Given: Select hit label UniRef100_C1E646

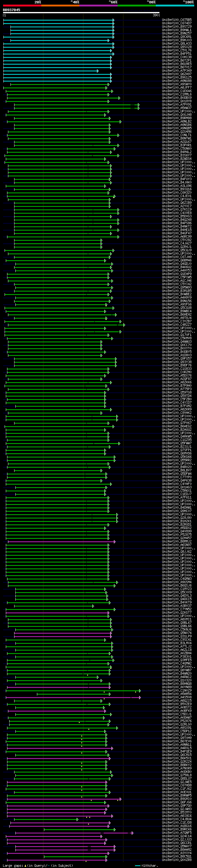Looking at the screenshot, I should point(177,91).
